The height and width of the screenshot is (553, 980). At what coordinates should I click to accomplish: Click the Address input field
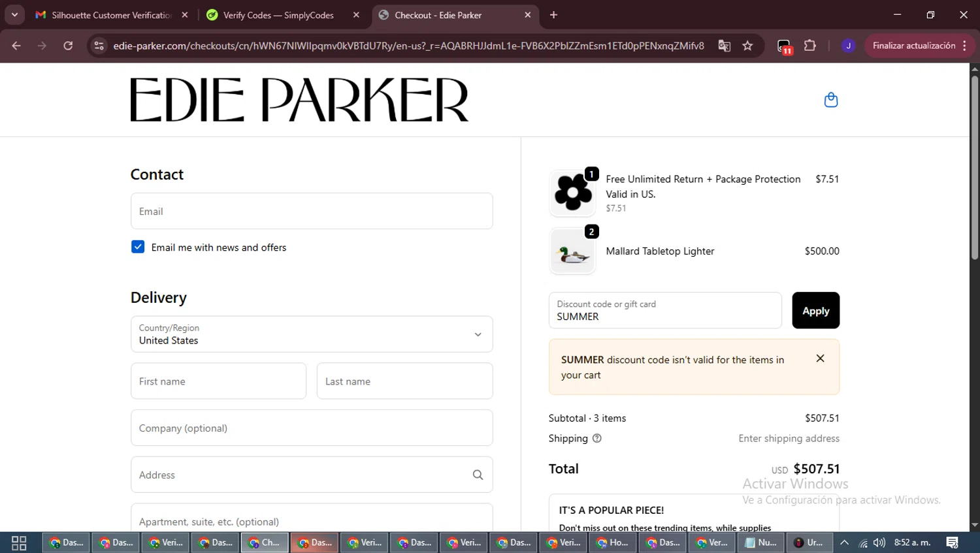coord(312,475)
